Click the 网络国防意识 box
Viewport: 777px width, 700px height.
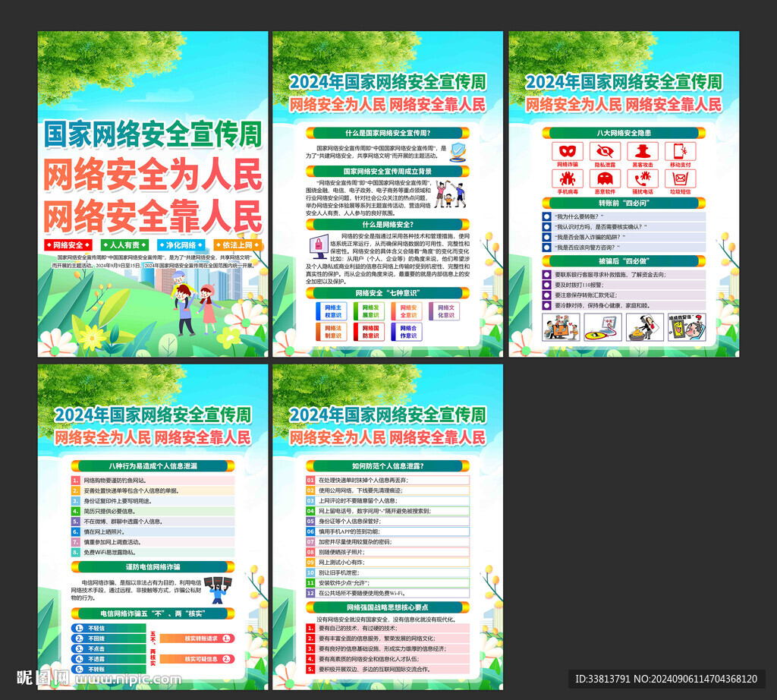point(370,332)
